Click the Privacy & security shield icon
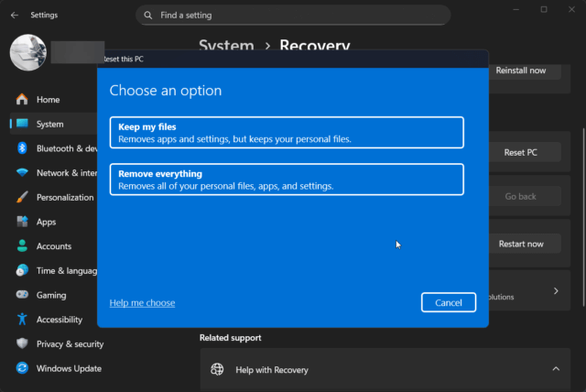 click(x=22, y=343)
